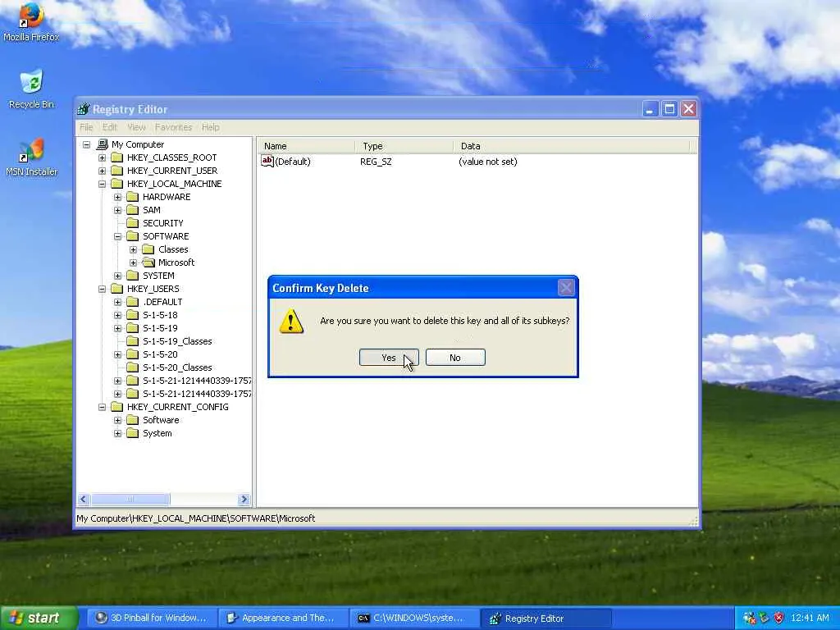840x630 pixels.
Task: Switch to the command prompt taskbar window
Action: tap(414, 618)
